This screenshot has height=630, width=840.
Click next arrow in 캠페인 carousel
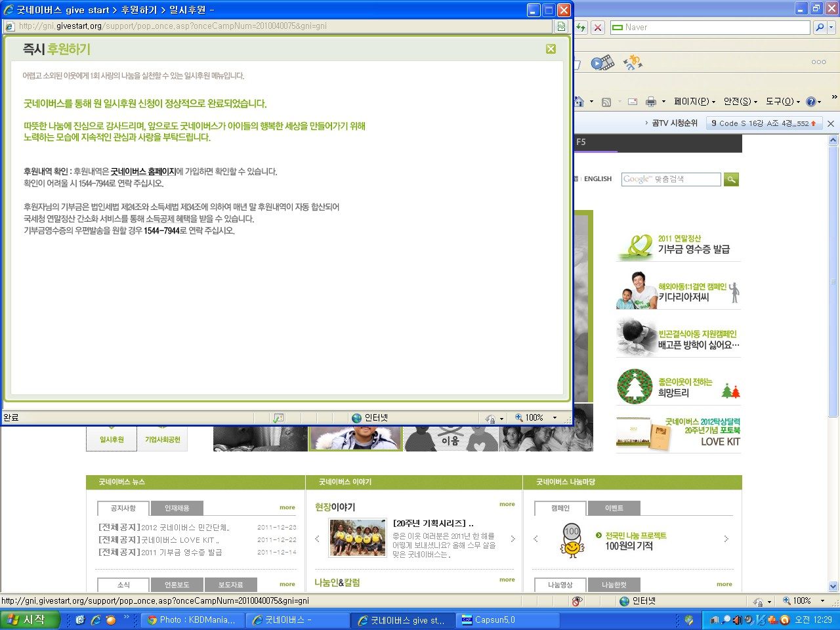click(x=726, y=539)
